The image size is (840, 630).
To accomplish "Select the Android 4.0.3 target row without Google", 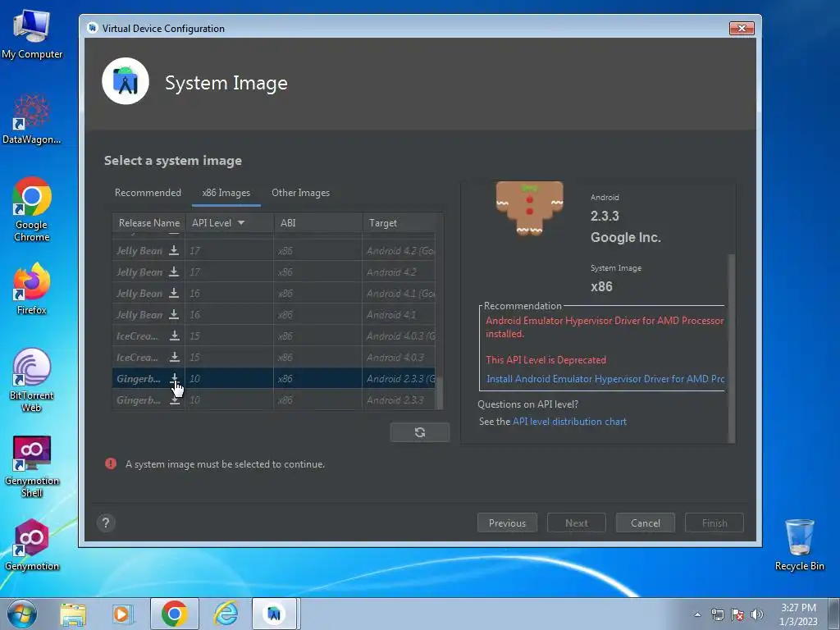I will 399,358.
